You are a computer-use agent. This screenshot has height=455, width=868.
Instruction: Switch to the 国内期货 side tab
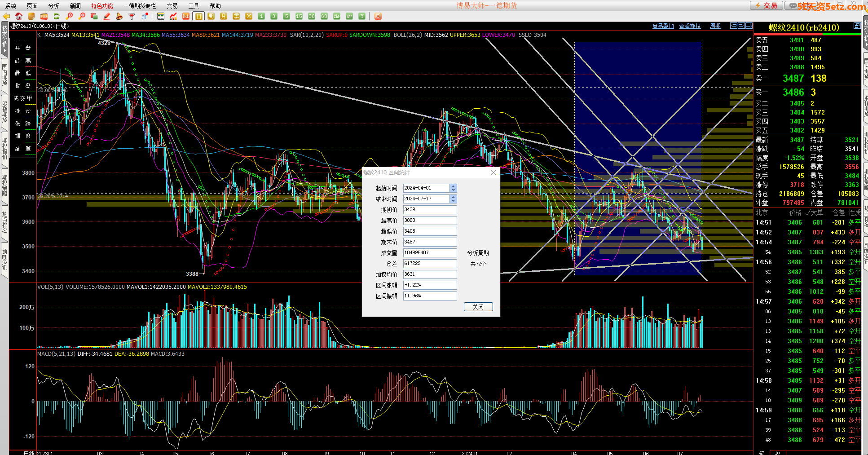[4, 75]
